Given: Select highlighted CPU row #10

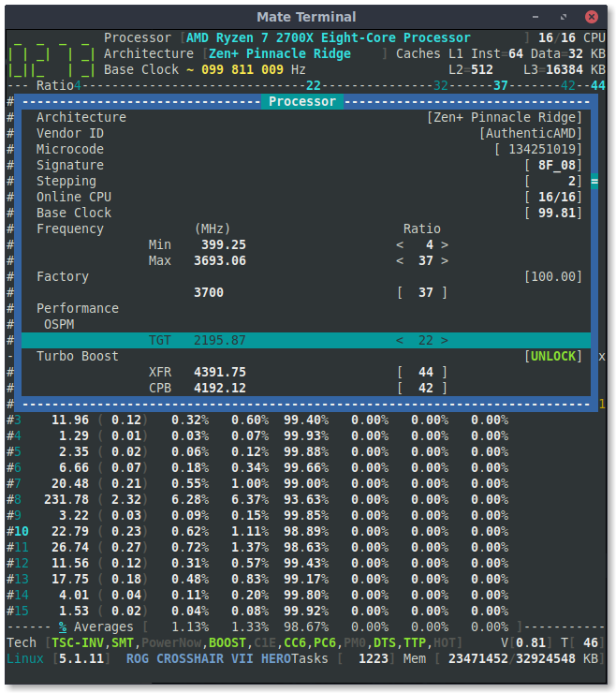Looking at the screenshot, I should coord(257,531).
